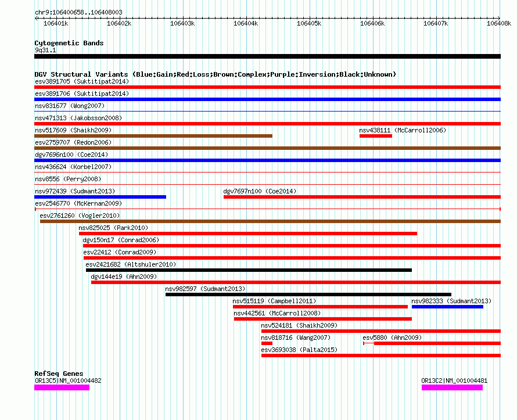The image size is (517, 420).
Task: Select the red esv22412 loss bar
Action: 292,258
